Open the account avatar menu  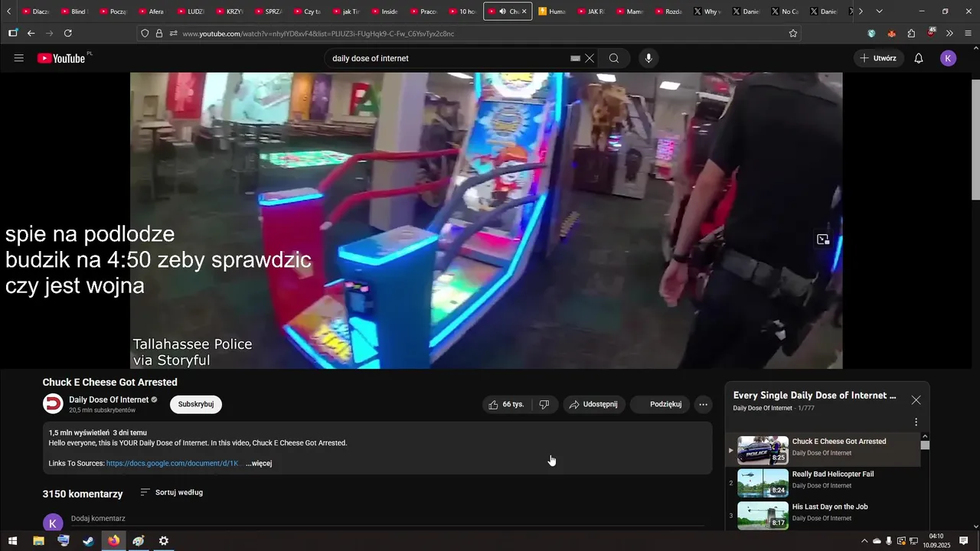tap(949, 58)
